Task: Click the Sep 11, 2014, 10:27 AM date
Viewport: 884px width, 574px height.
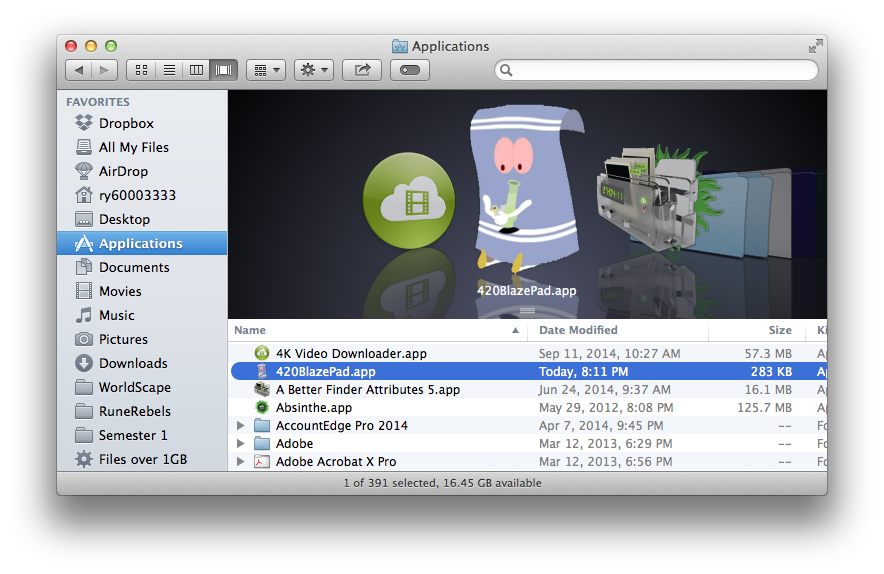Action: [x=609, y=354]
